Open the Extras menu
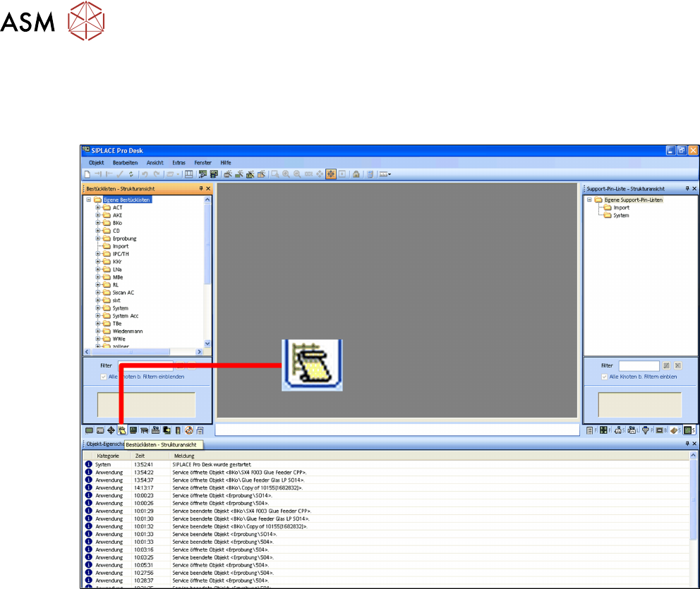The image size is (700, 589). tap(179, 163)
